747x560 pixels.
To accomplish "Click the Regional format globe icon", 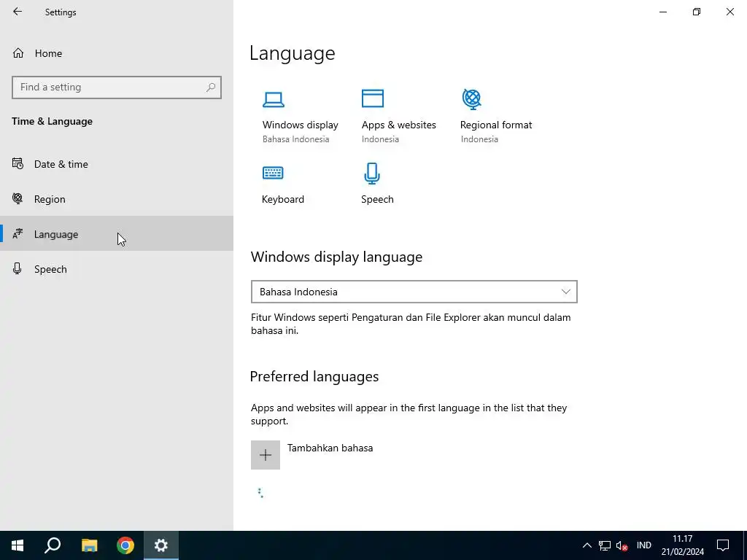I will pos(472,99).
